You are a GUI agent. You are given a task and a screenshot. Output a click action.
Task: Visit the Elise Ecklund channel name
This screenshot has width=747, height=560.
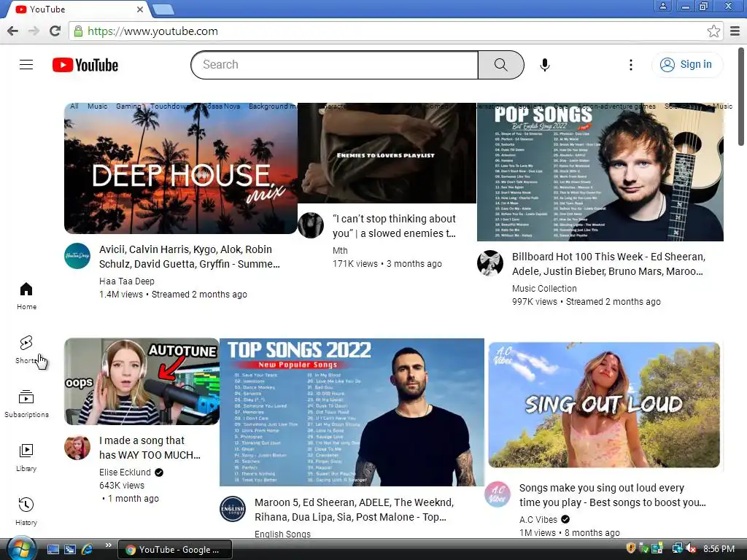(125, 472)
